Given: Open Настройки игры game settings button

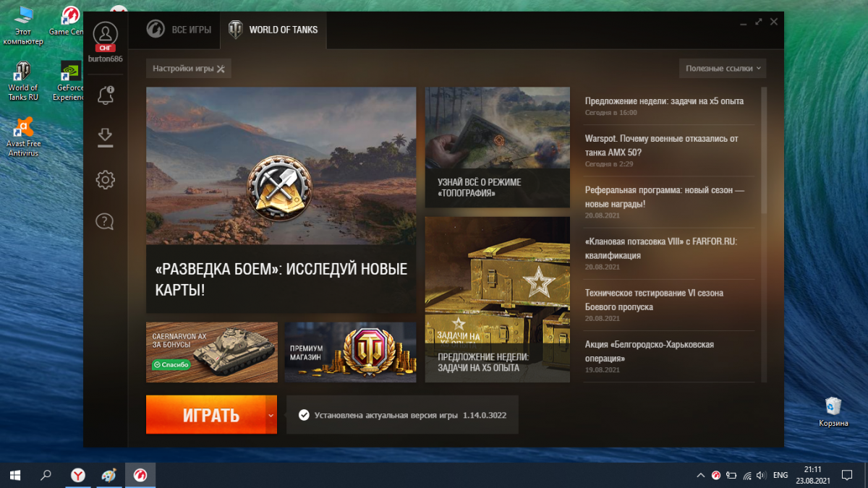Looking at the screenshot, I should (189, 69).
